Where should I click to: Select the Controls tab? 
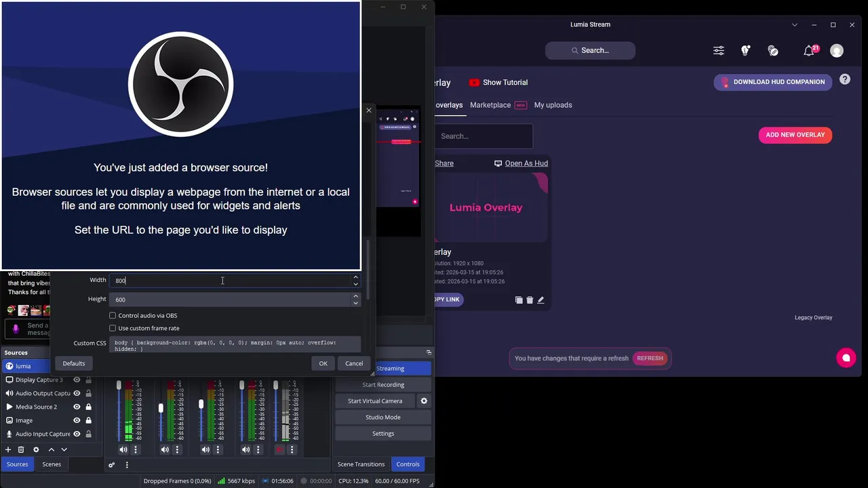(408, 464)
